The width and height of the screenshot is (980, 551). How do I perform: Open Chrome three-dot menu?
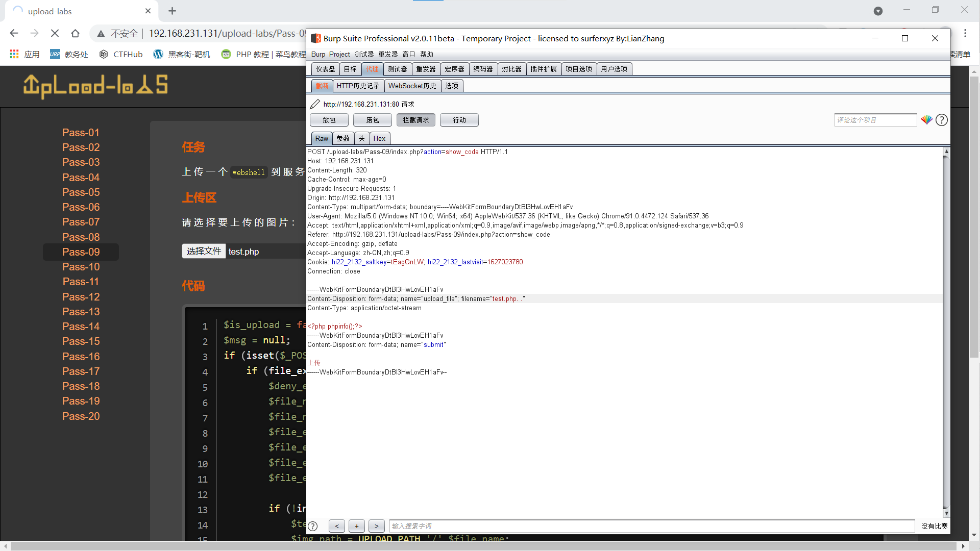pos(965,33)
